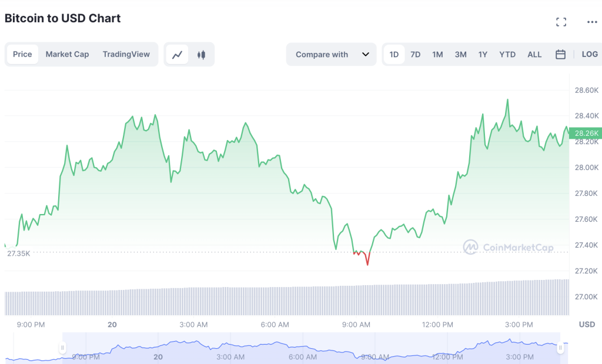Screen dimensions: 602x364
Task: Click the 3M range button
Action: [460, 54]
